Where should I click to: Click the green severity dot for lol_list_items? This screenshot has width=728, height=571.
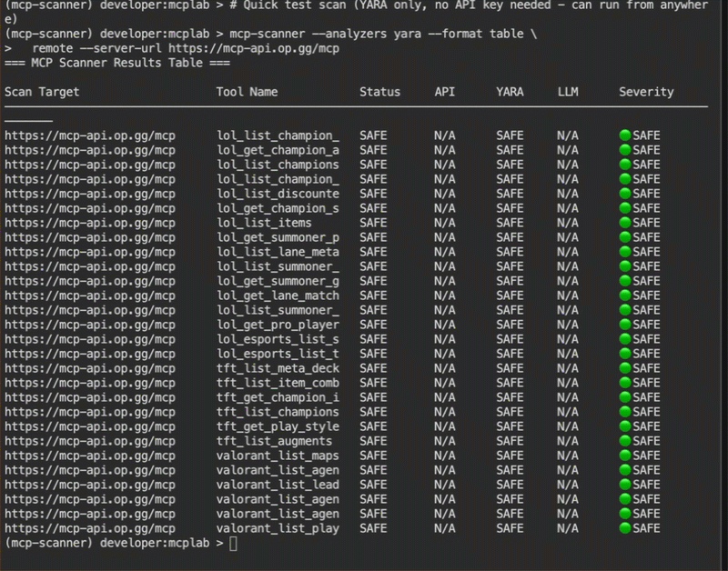(625, 223)
